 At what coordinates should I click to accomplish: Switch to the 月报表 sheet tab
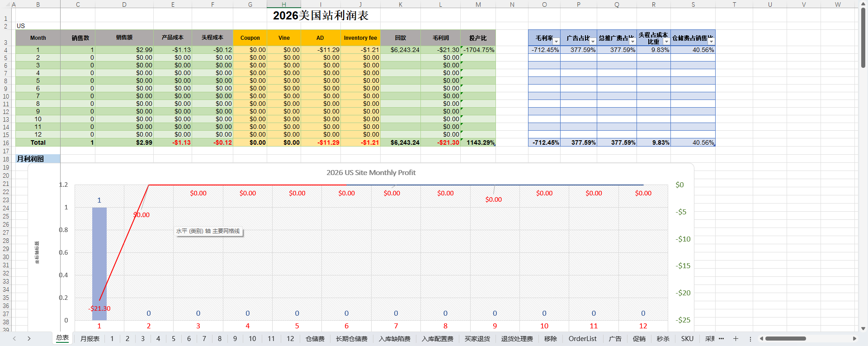coord(90,338)
